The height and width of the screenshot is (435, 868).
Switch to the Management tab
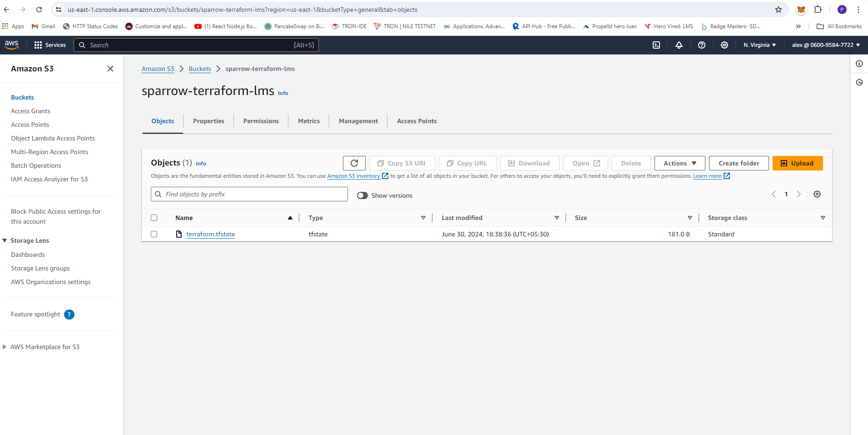[358, 121]
